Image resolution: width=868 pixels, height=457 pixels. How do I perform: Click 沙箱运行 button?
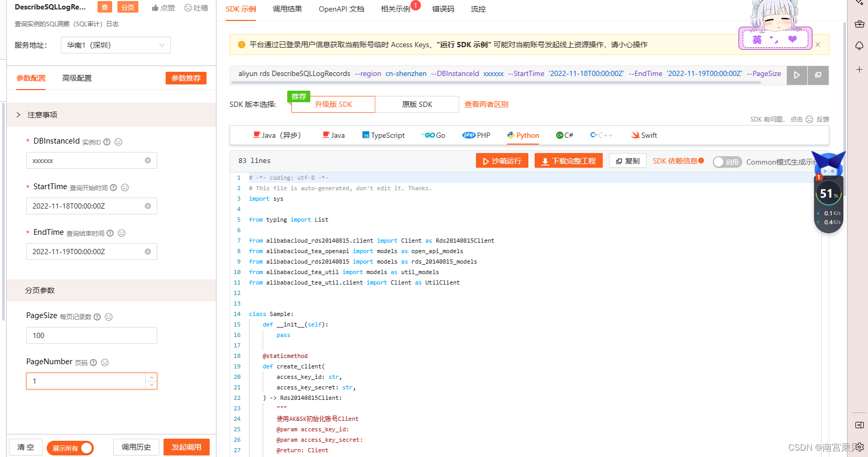502,161
